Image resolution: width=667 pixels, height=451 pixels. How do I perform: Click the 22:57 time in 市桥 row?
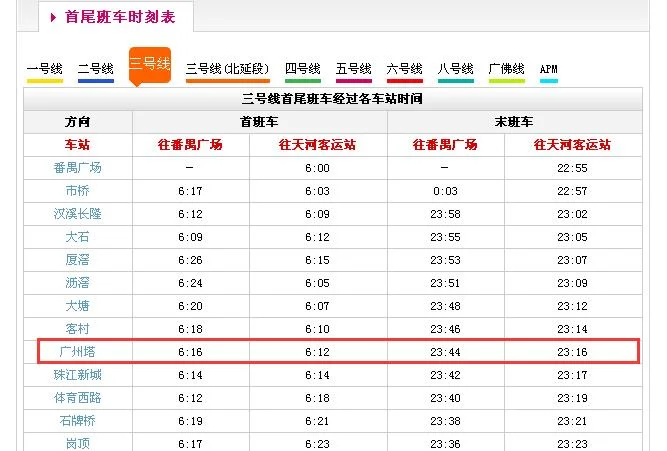pos(573,191)
